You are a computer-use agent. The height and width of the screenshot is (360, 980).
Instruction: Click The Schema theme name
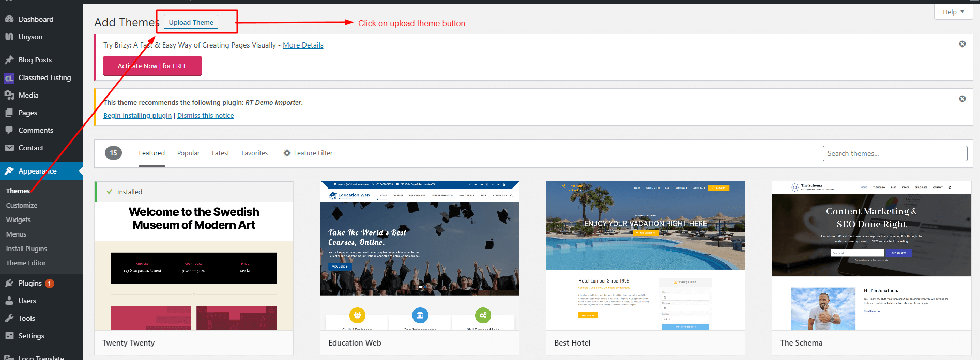pos(801,343)
